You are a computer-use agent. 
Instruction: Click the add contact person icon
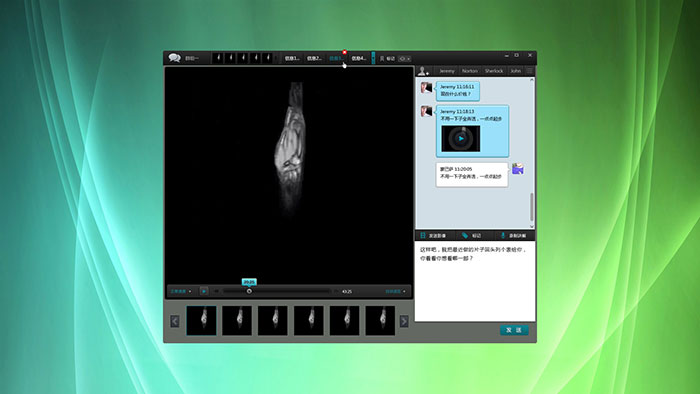[423, 71]
